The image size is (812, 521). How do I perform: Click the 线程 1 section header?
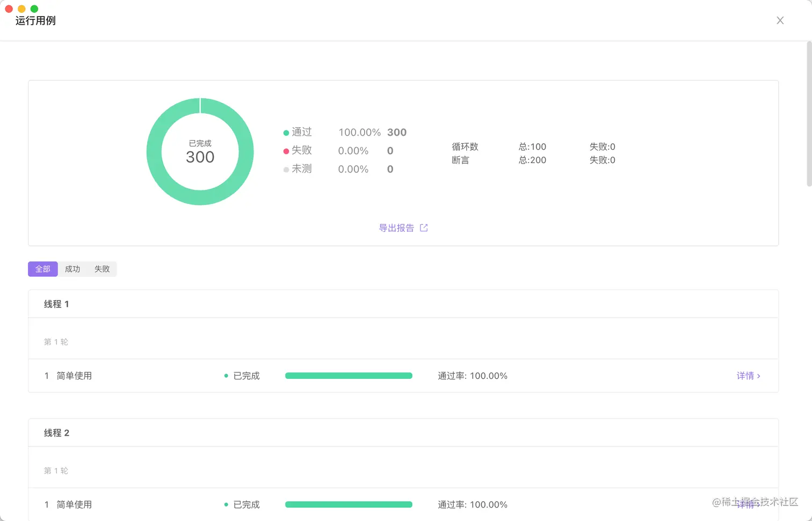point(403,304)
